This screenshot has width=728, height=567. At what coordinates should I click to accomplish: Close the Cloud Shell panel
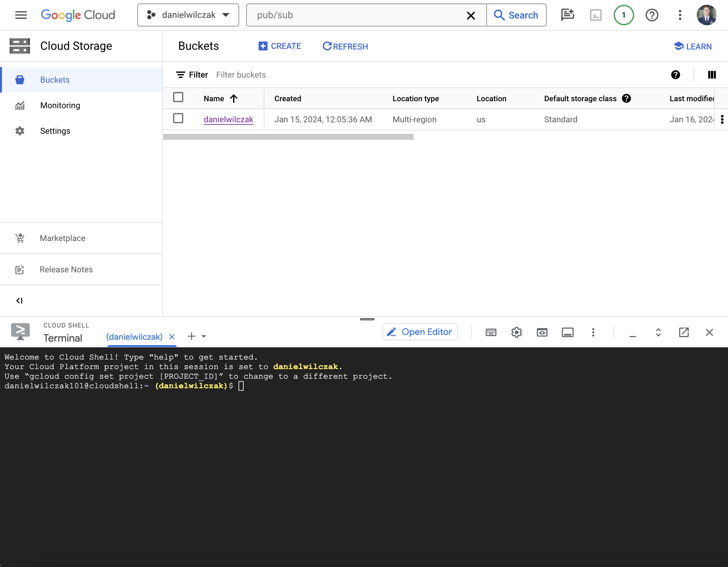(x=709, y=332)
